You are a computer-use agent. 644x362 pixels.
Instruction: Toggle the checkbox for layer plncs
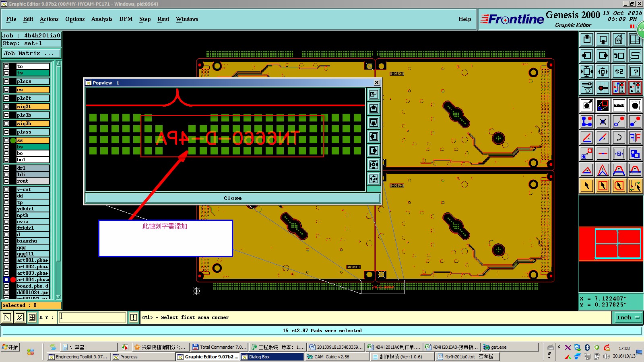[6, 81]
